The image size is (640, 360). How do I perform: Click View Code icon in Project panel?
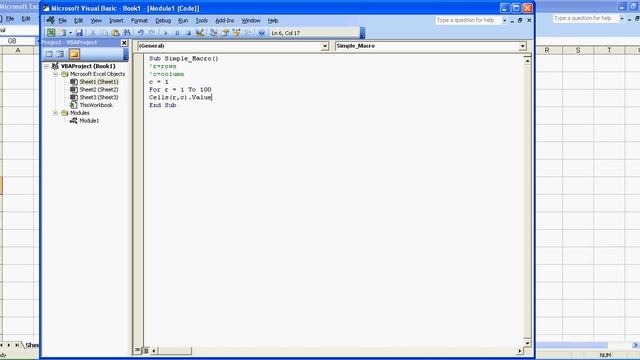tap(49, 54)
